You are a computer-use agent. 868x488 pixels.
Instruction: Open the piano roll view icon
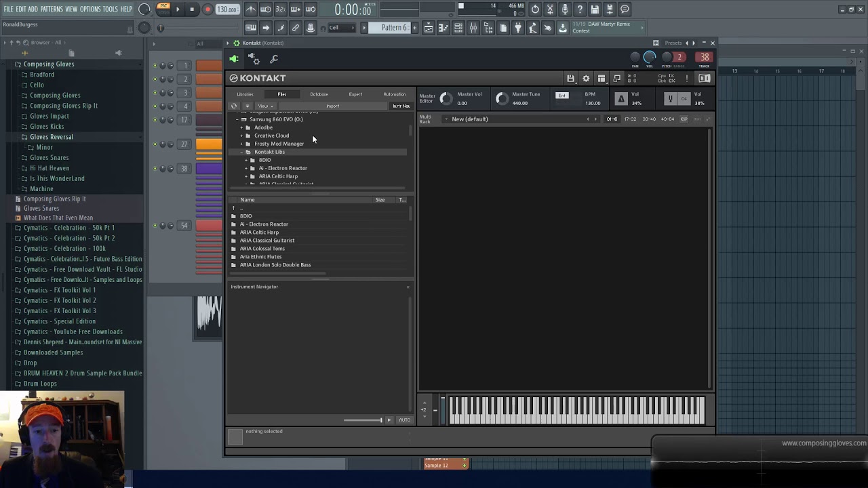pos(443,28)
